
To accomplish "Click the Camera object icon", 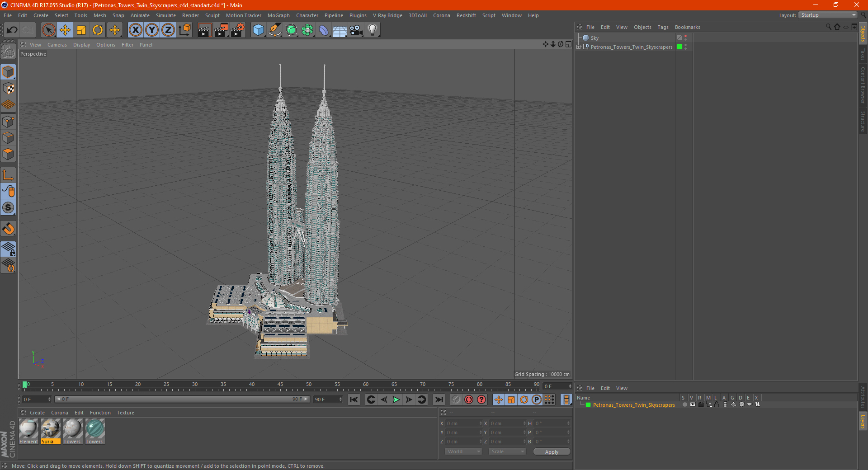I will (x=356, y=30).
